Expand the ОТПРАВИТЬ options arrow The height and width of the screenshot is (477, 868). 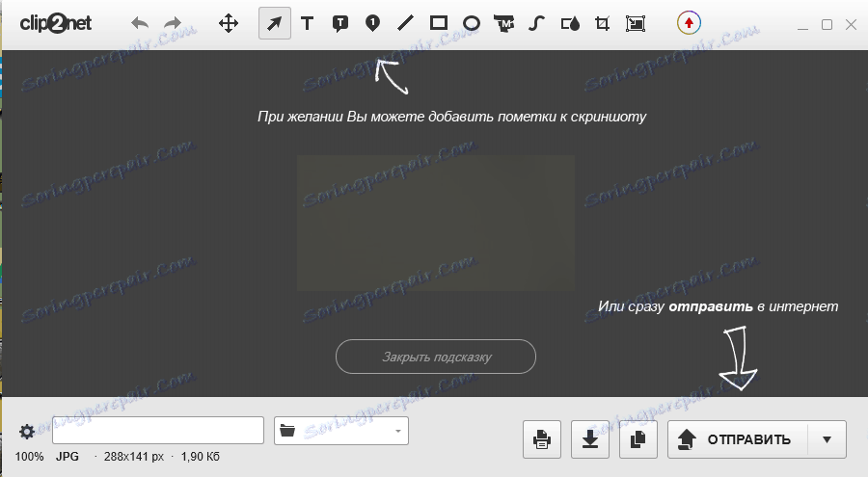point(827,439)
